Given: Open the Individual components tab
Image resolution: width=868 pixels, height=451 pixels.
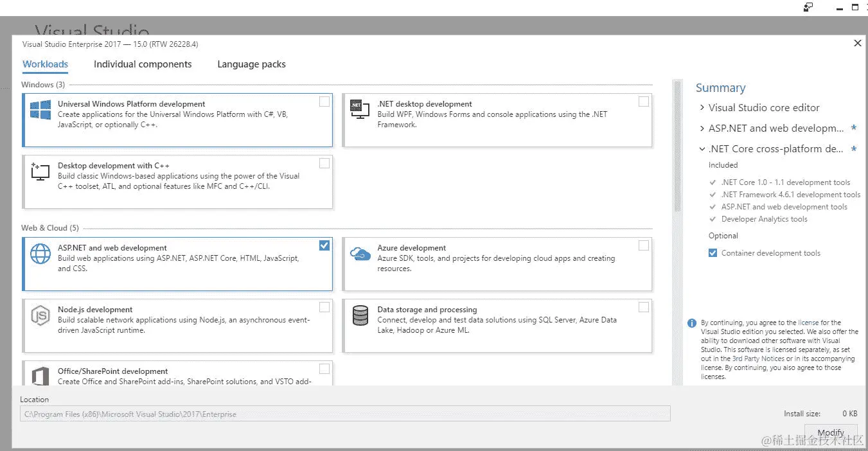Looking at the screenshot, I should click(143, 64).
